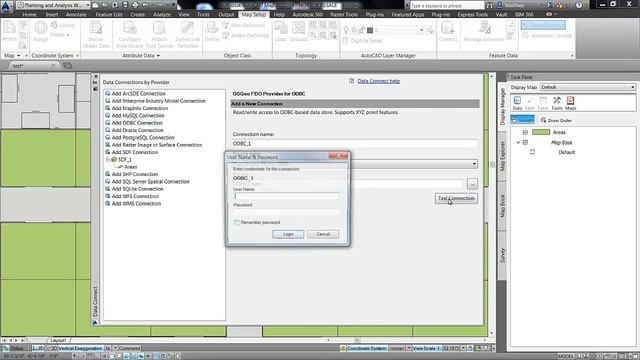Viewport: 640px width, 360px height.
Task: Click the Connect feature data icon
Action: click(x=448, y=32)
